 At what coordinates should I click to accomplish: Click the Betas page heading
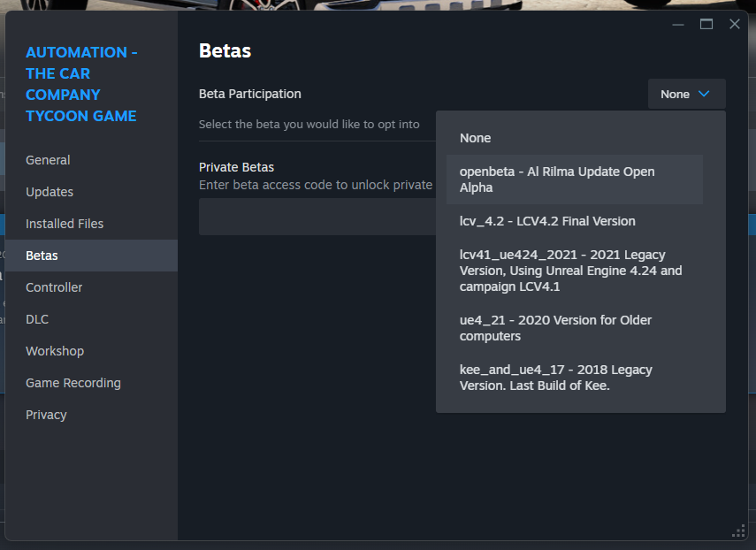[x=225, y=50]
